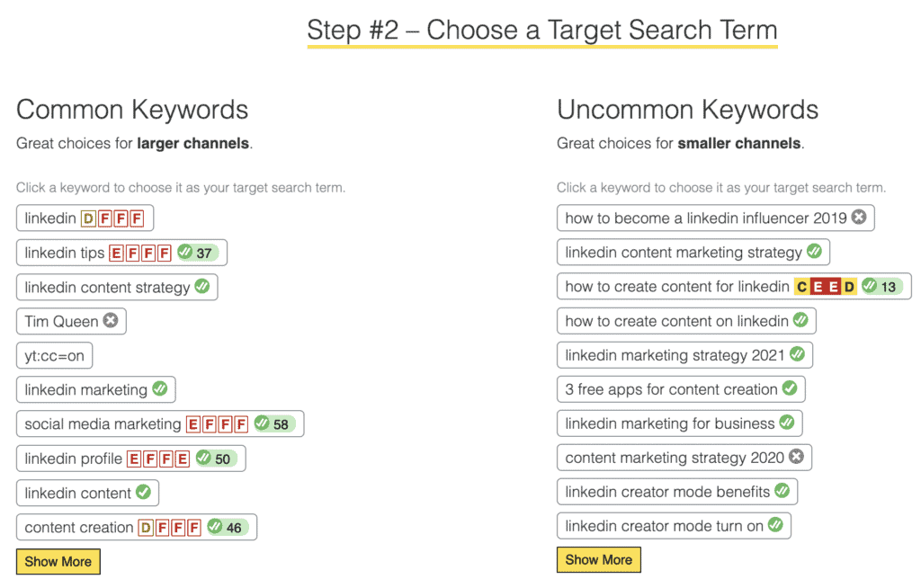Select linkedin marketing strategy 2021 keyword
This screenshot has height=588, width=921.
[x=675, y=355]
